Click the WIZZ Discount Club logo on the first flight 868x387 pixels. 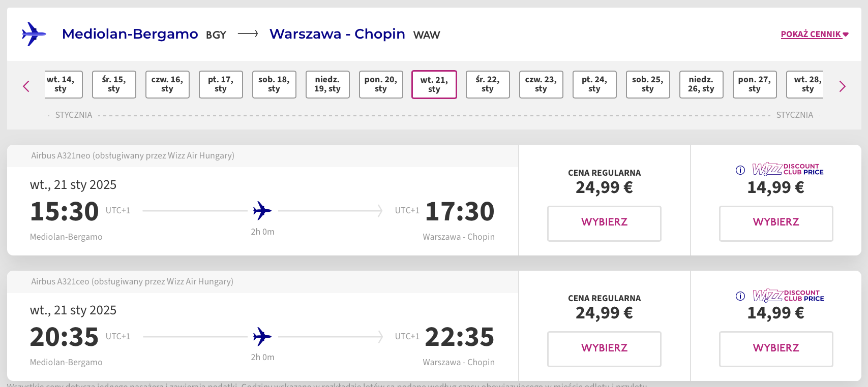pyautogui.click(x=788, y=169)
